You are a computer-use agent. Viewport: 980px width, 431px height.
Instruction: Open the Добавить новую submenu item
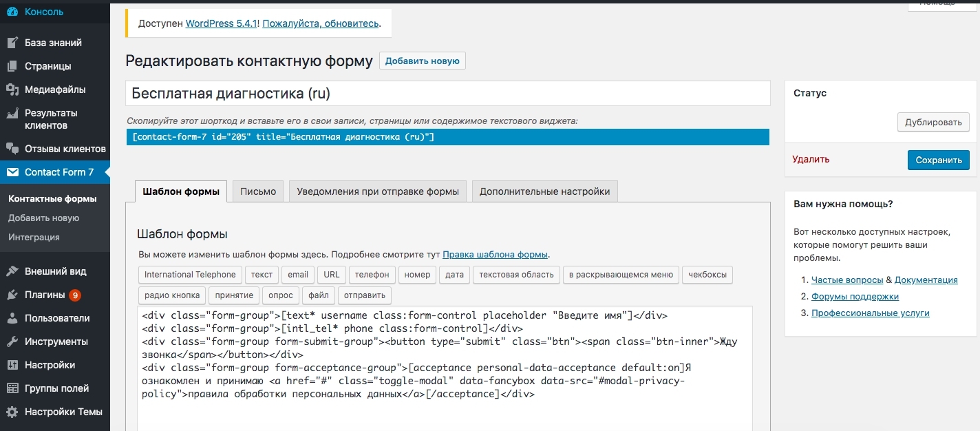coord(43,218)
